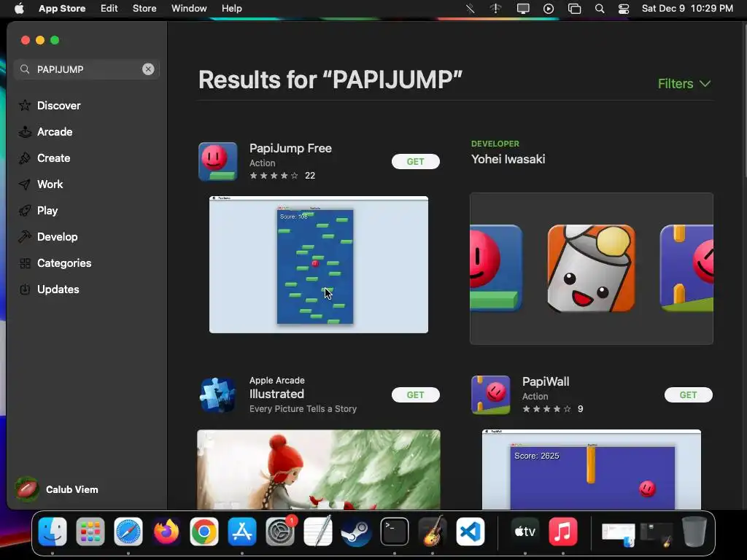Launch Google Chrome from the Dock
Viewport: 747px width, 560px height.
204,532
